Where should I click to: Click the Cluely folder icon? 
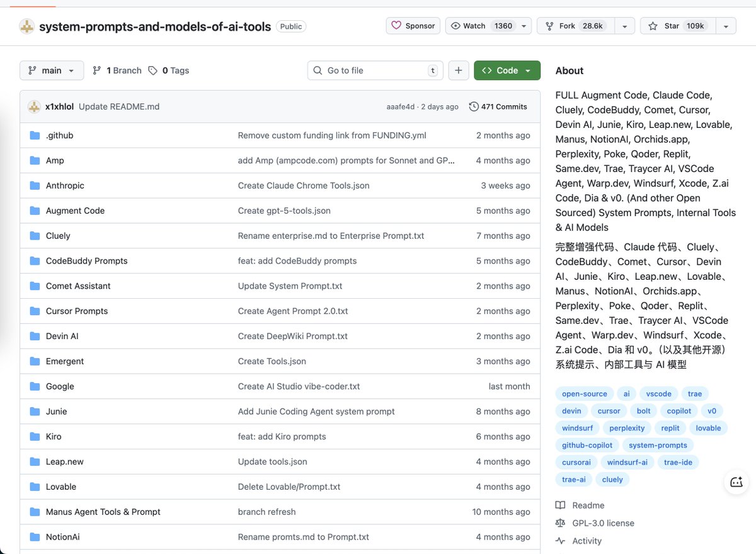(x=35, y=236)
